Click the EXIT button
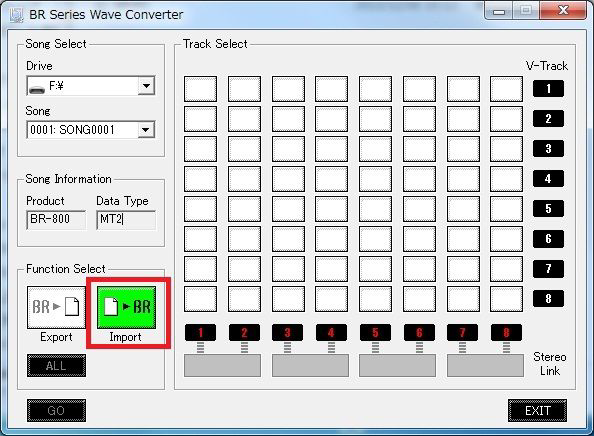 pyautogui.click(x=538, y=411)
